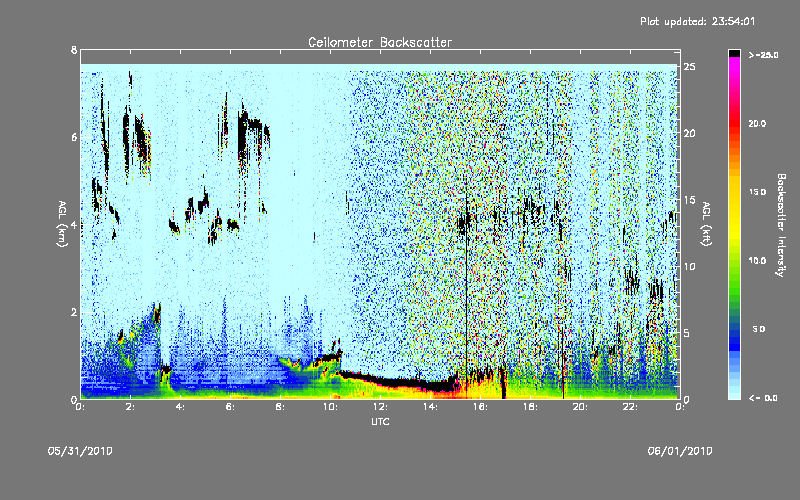800x500 pixels.
Task: Click the '4' km tick label on left axis
Action: click(74, 225)
